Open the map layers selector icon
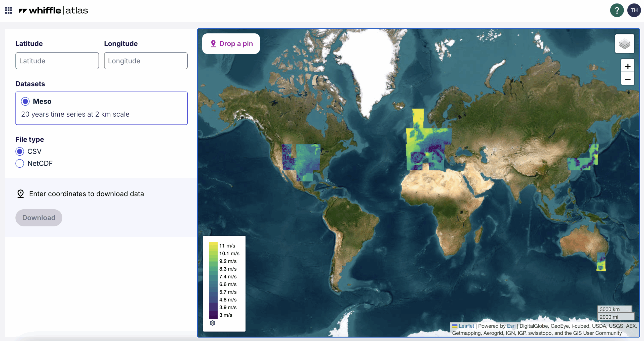644x341 pixels. click(x=624, y=44)
